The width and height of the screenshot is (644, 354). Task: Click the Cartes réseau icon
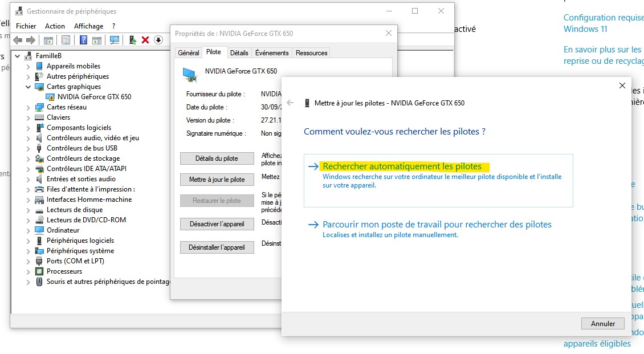tap(39, 107)
